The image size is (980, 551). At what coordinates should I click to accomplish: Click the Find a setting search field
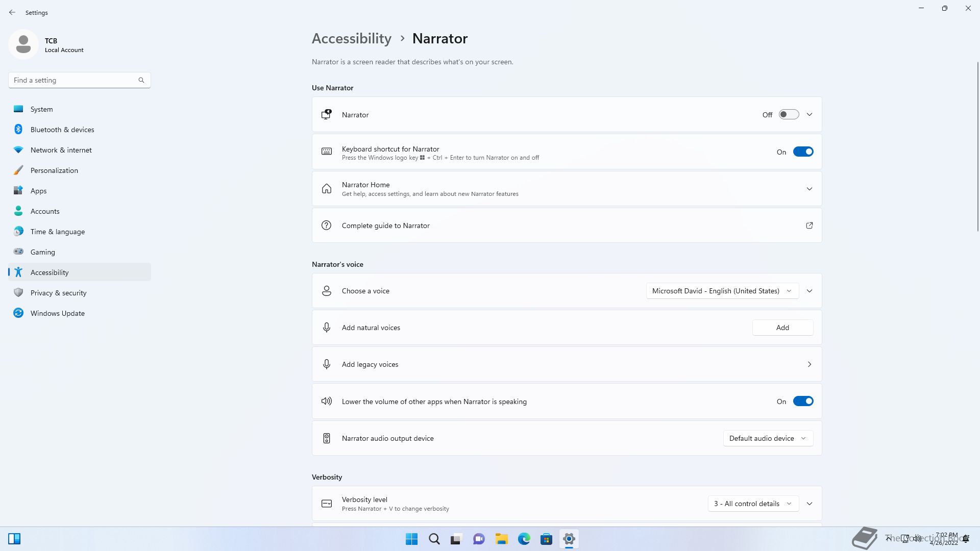point(79,80)
